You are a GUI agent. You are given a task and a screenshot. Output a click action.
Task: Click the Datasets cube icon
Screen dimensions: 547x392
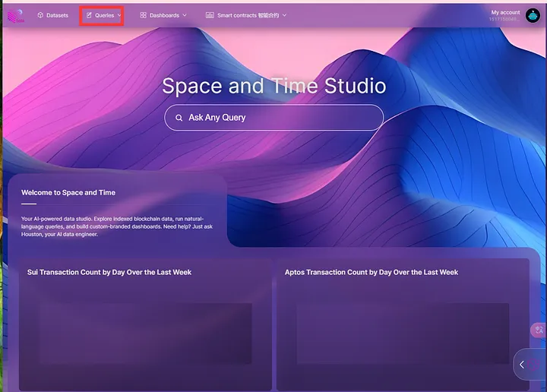[40, 15]
